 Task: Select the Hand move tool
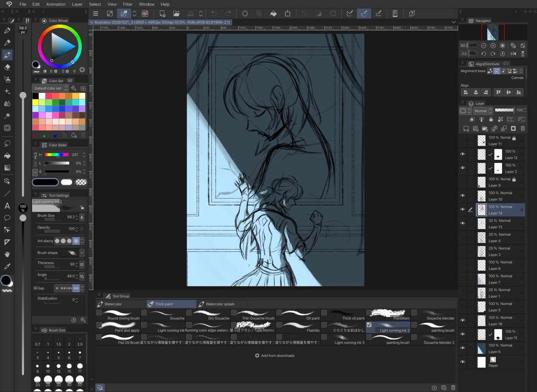7,254
